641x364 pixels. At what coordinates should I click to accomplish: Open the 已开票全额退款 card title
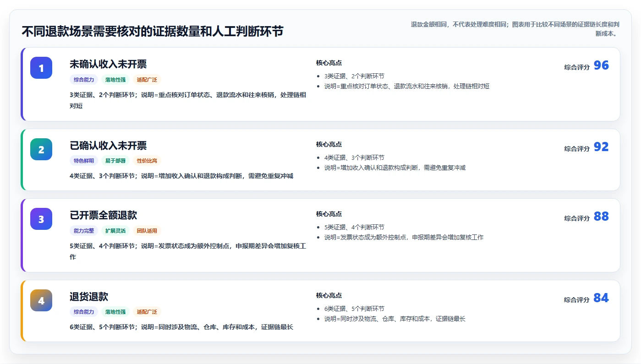[x=104, y=215]
